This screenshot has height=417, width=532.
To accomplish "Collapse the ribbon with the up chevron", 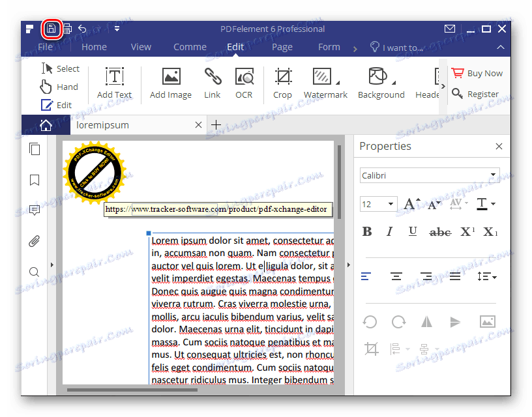I will tap(501, 47).
